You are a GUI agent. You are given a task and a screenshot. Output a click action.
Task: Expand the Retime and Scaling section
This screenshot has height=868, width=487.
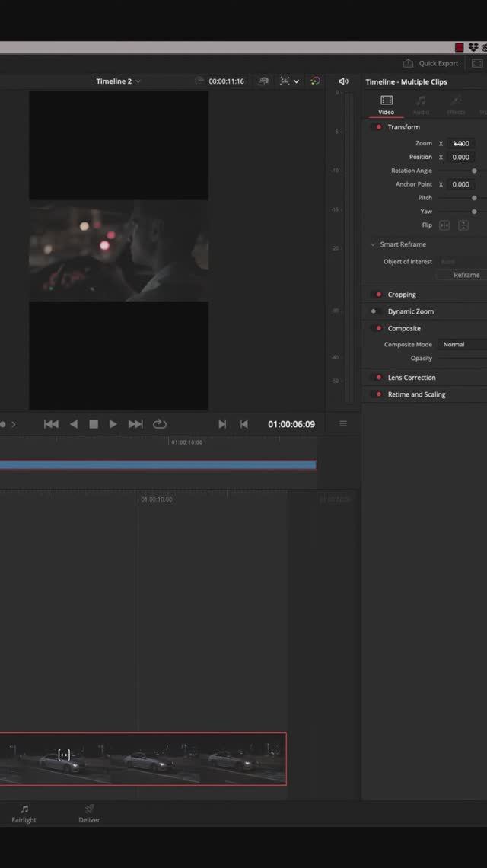[x=417, y=394]
